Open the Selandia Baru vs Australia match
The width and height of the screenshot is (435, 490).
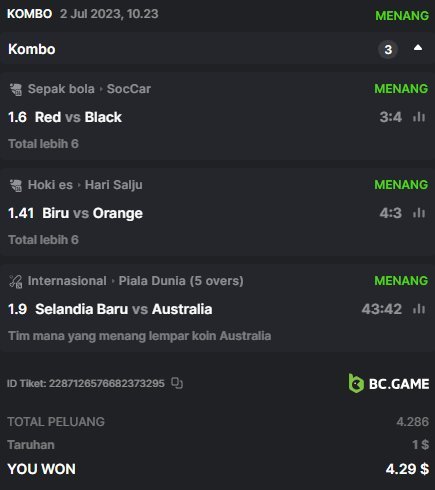pos(124,309)
